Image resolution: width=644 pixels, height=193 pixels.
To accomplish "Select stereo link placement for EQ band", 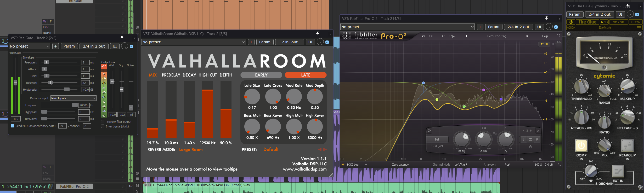I will click(x=530, y=139).
